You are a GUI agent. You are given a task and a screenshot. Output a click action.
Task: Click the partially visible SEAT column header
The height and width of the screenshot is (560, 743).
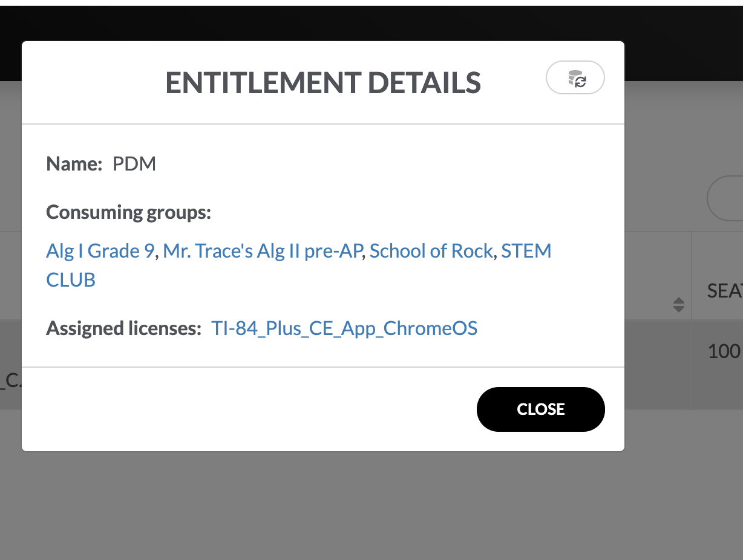(724, 291)
